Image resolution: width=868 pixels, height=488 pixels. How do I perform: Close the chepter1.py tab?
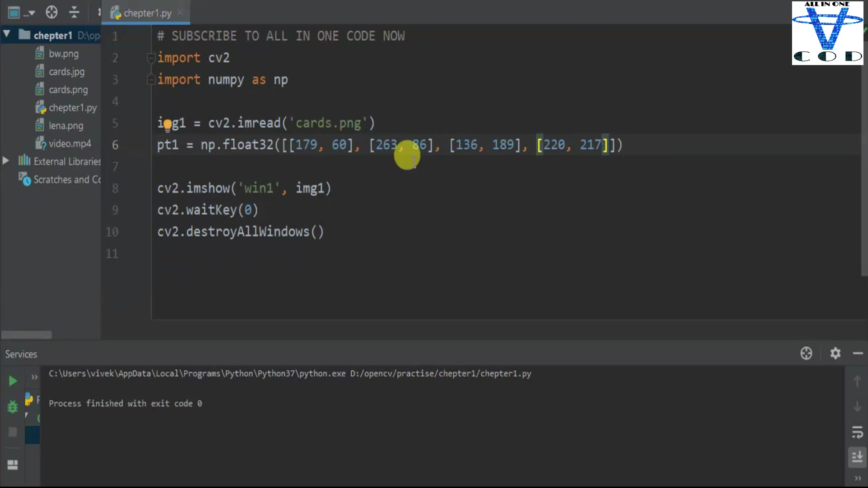tap(180, 13)
